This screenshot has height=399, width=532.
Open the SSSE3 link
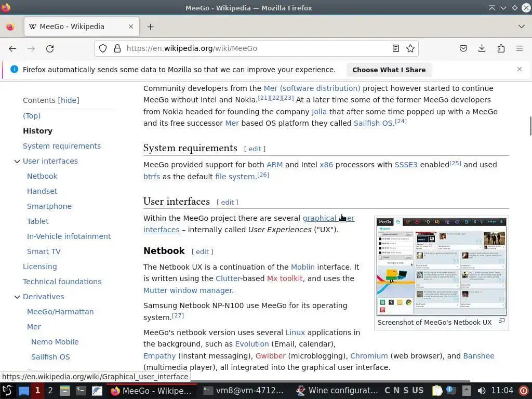406,165
